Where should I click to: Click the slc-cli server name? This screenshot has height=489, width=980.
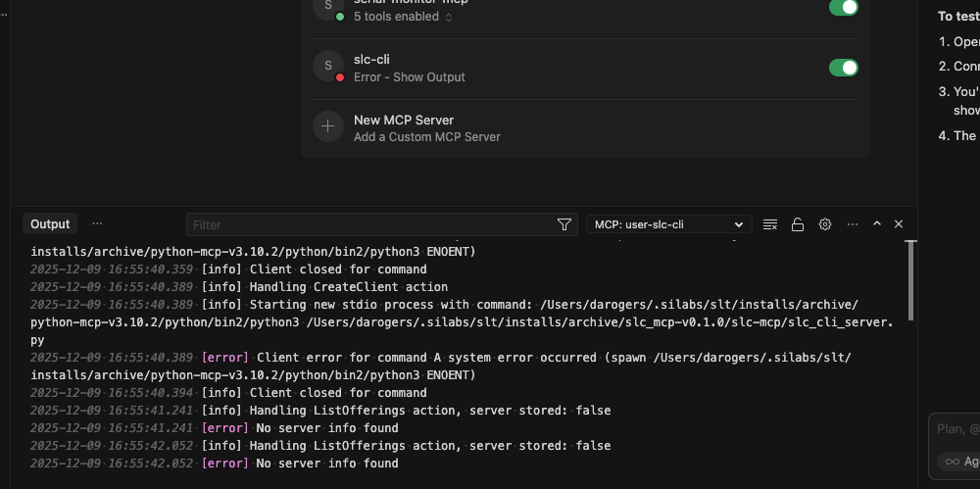pos(371,60)
